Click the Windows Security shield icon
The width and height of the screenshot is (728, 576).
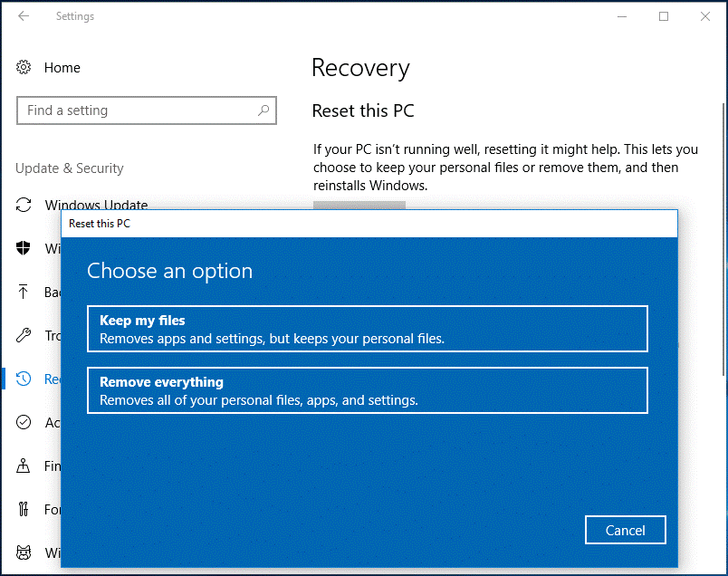coord(24,249)
